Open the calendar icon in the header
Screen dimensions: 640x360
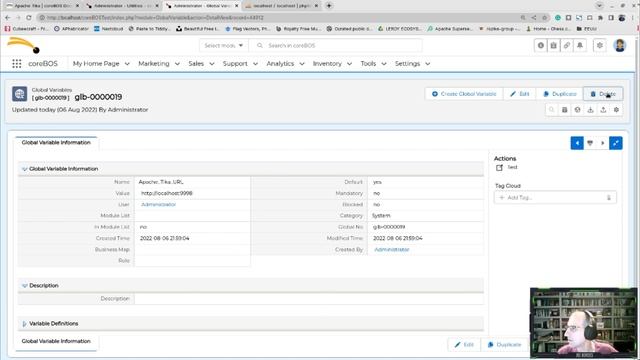553,45
